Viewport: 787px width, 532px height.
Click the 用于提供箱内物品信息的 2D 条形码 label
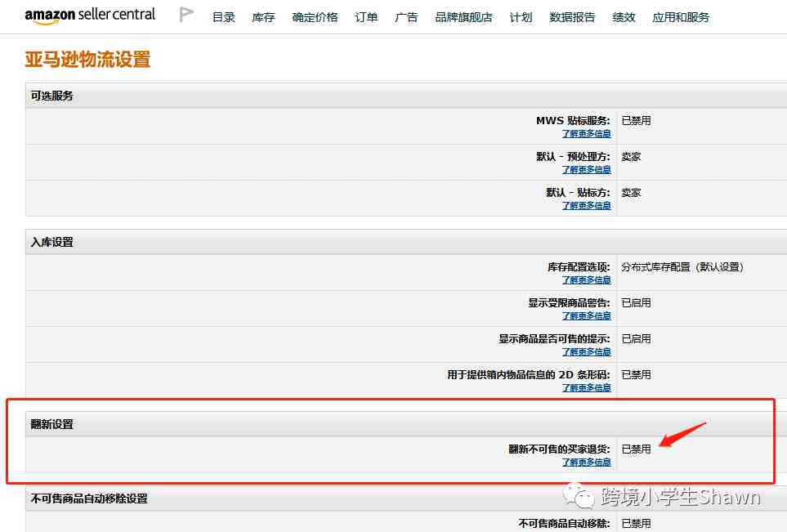click(x=529, y=374)
